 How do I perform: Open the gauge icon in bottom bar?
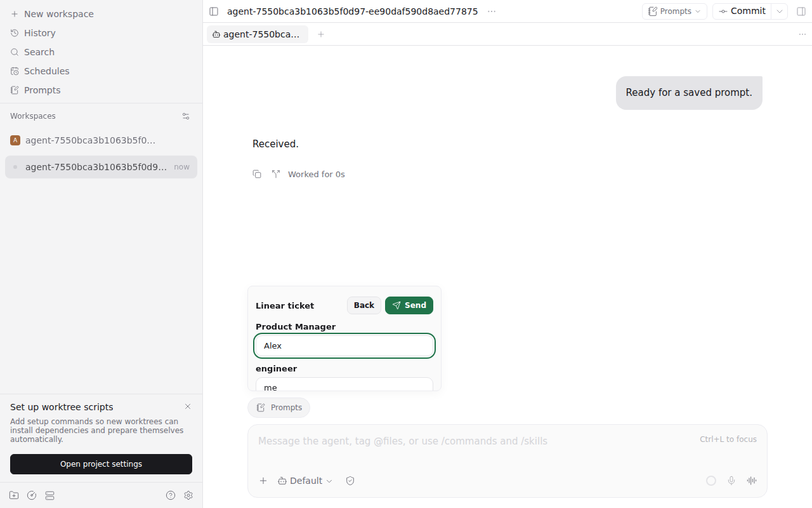[x=32, y=495]
